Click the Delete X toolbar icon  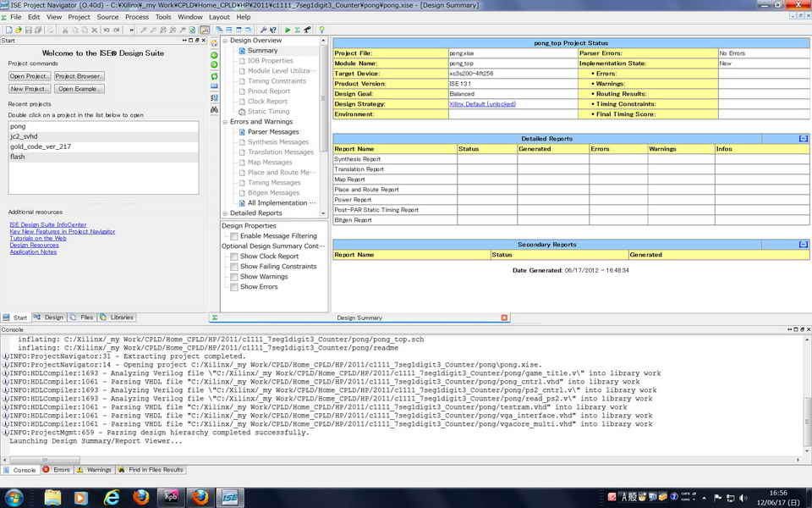pyautogui.click(x=94, y=30)
